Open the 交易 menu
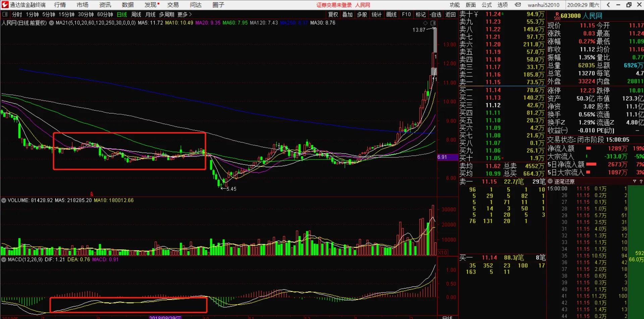The width and height of the screenshot is (644, 319). 173,5
